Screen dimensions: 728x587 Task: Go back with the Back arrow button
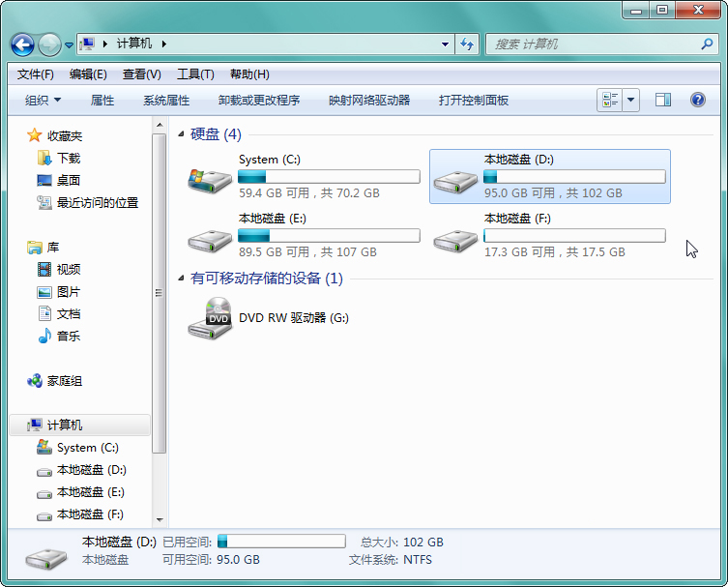(22, 45)
